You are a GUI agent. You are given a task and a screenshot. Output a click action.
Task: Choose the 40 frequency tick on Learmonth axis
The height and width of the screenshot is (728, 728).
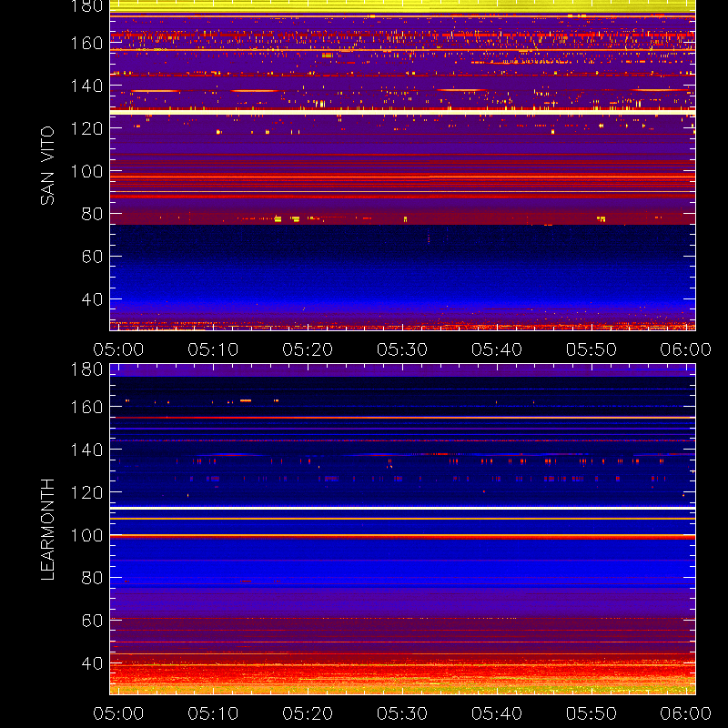click(92, 663)
